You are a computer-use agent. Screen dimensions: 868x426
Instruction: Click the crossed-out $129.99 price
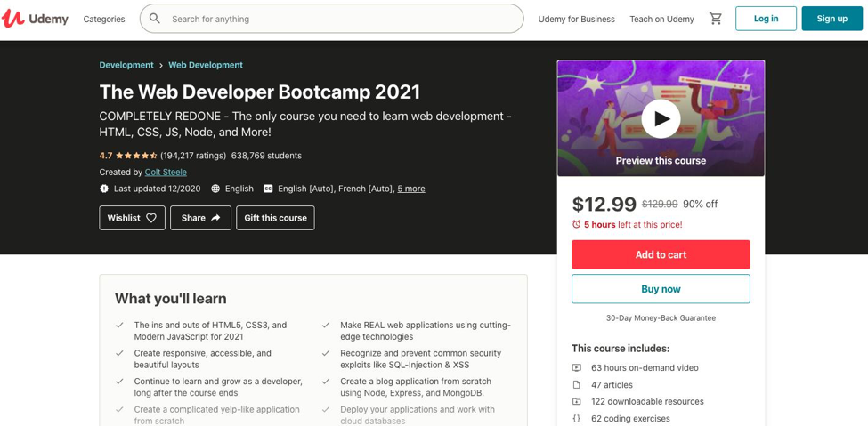660,205
